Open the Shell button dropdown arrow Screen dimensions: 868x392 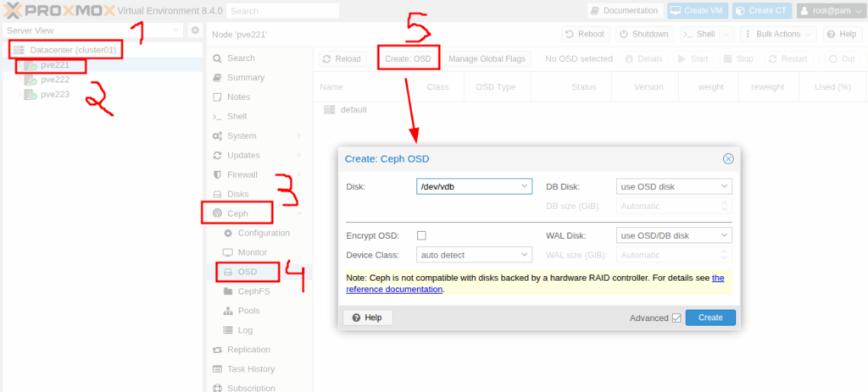727,34
